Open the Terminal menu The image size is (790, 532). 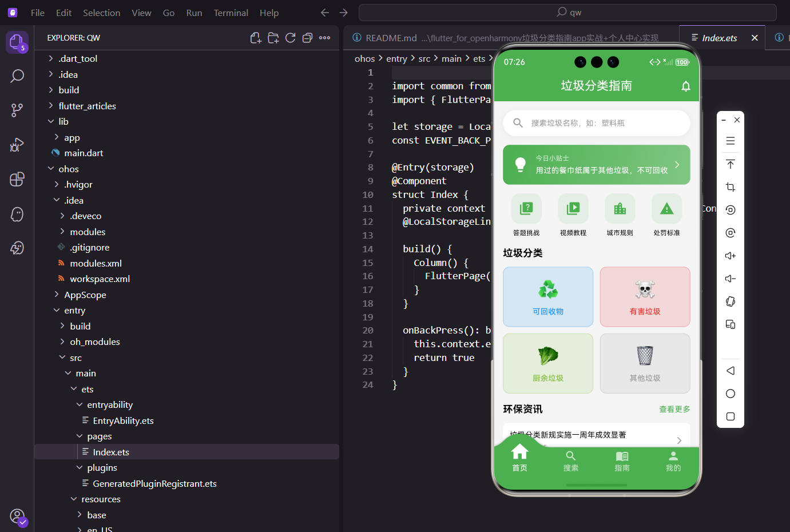click(231, 12)
